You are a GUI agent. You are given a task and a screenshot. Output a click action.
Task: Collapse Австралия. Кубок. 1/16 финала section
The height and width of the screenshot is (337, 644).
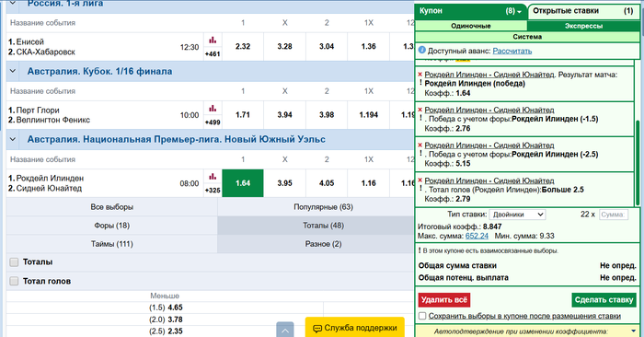click(13, 71)
